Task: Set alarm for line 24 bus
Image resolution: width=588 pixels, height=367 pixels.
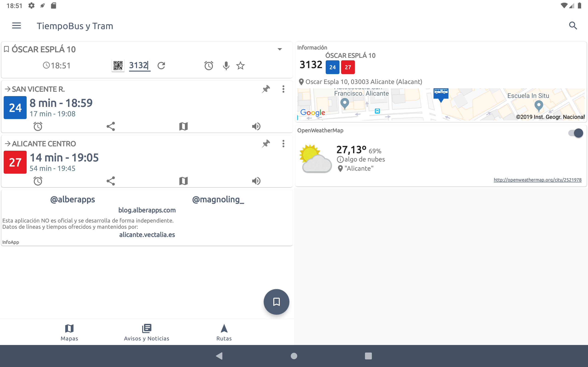Action: click(38, 126)
